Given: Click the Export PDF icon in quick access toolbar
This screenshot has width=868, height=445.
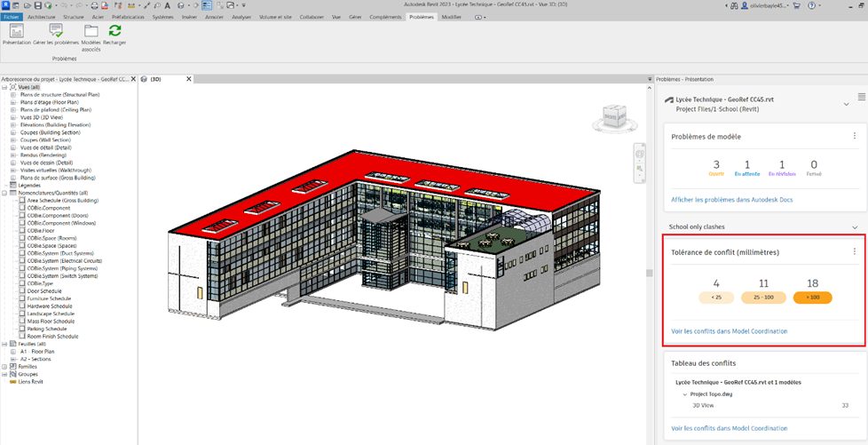Looking at the screenshot, I should point(105,5).
